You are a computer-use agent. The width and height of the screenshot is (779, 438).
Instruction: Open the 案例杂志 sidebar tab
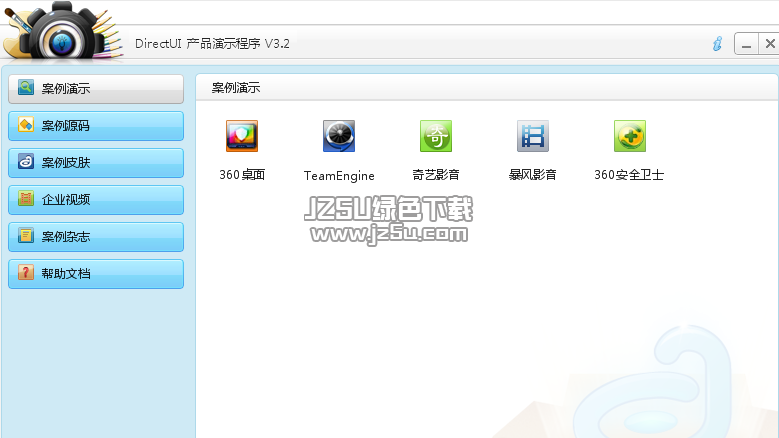[96, 237]
